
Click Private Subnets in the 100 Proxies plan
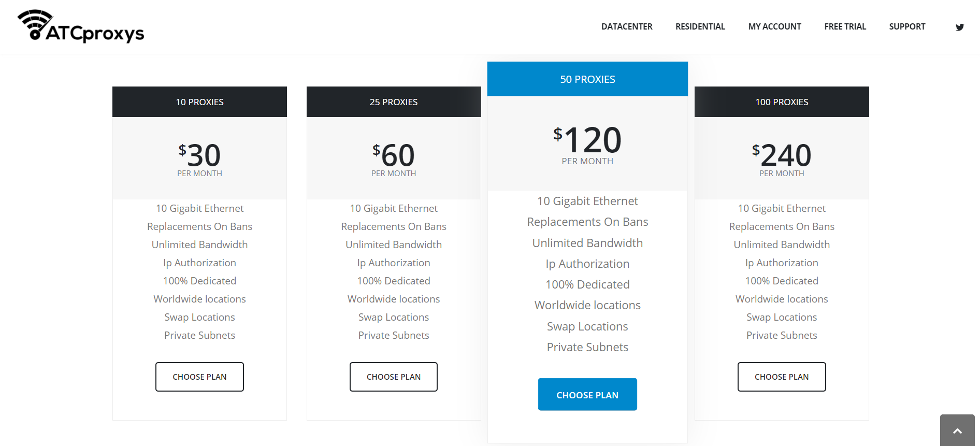pos(782,335)
